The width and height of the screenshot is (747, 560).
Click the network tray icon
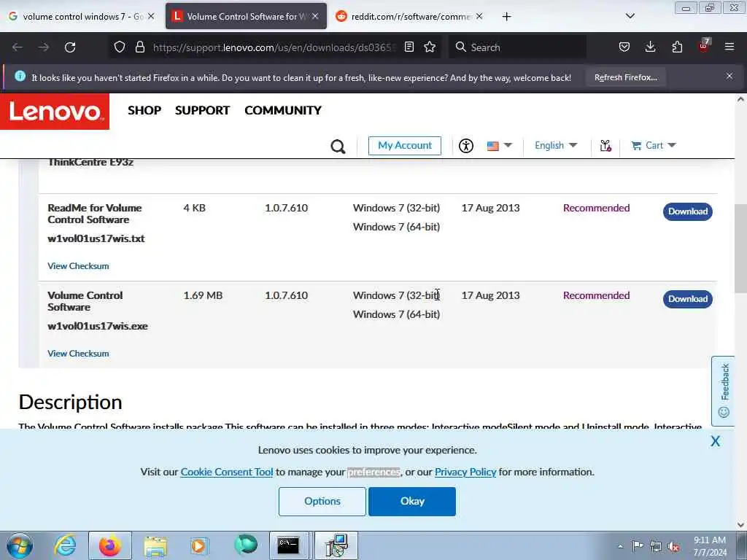pos(656,546)
